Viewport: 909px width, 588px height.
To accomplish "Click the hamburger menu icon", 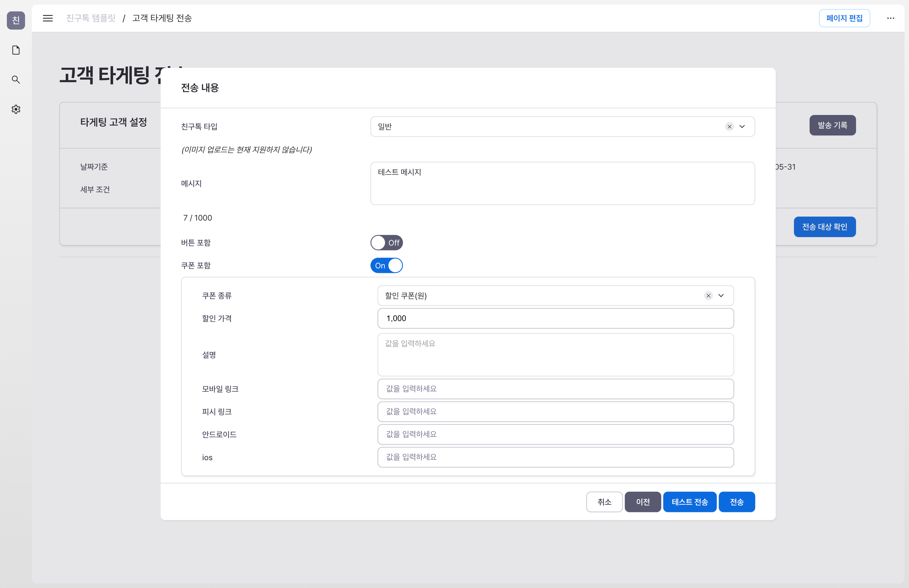I will click(x=47, y=18).
